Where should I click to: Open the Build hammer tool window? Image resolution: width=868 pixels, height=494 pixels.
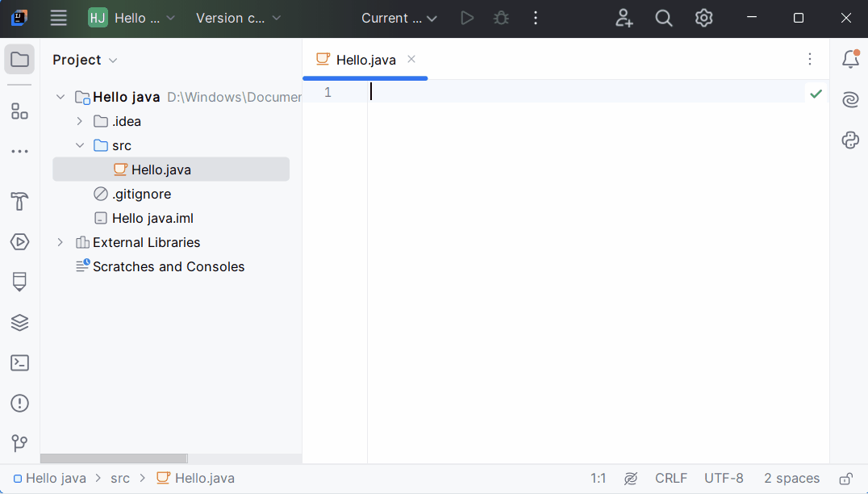[20, 201]
